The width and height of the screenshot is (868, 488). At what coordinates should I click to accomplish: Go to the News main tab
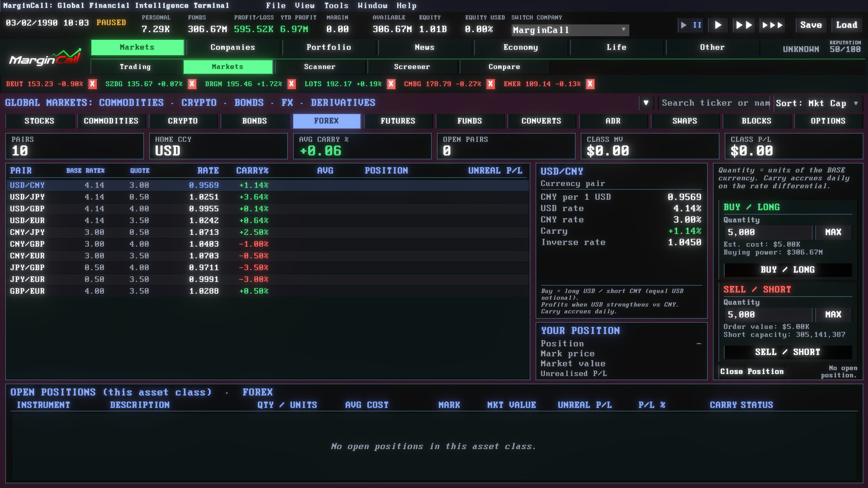tap(425, 47)
